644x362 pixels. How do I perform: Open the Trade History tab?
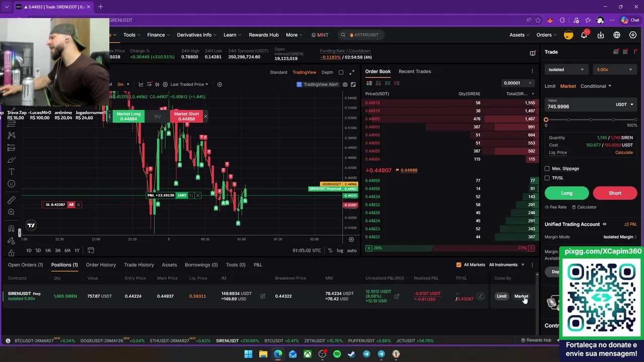tap(139, 265)
